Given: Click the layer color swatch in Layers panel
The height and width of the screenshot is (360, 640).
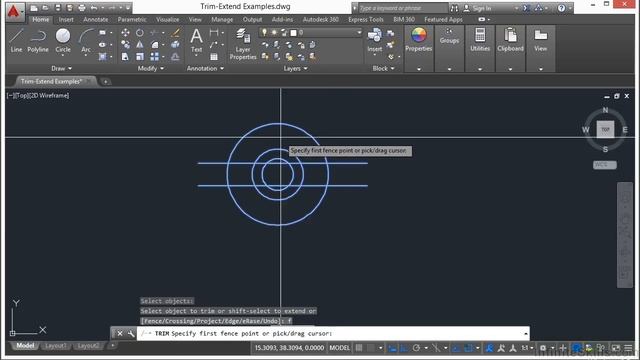Looking at the screenshot, I should click(x=293, y=32).
